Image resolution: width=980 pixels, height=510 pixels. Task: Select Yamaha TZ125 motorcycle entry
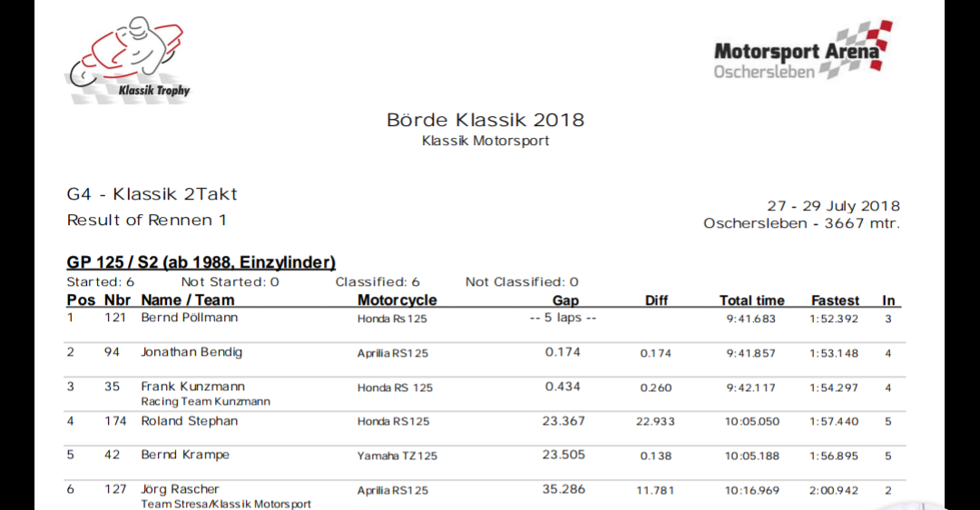(397, 456)
